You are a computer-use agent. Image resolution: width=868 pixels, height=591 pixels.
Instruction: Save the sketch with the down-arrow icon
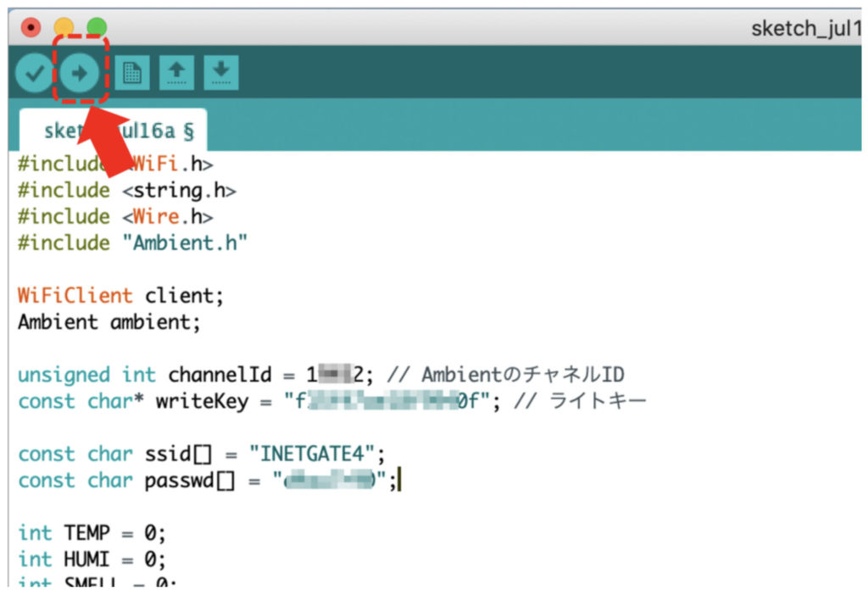(x=220, y=74)
